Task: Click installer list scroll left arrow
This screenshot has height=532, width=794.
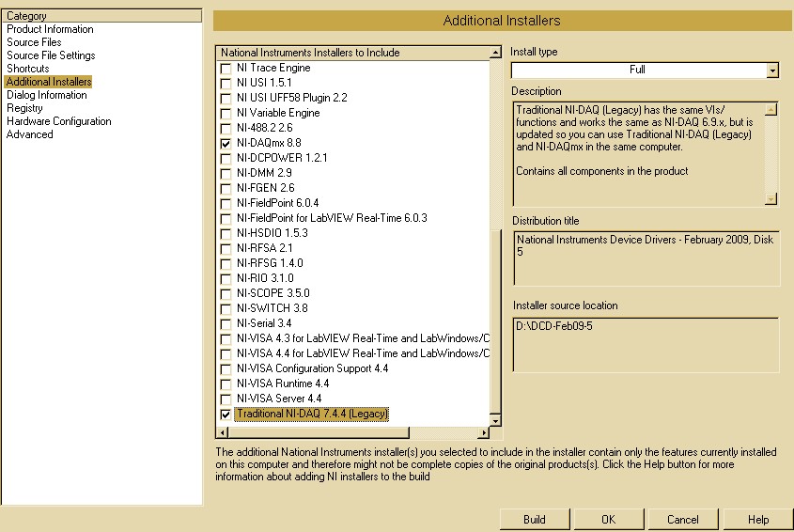Action: pyautogui.click(x=223, y=432)
